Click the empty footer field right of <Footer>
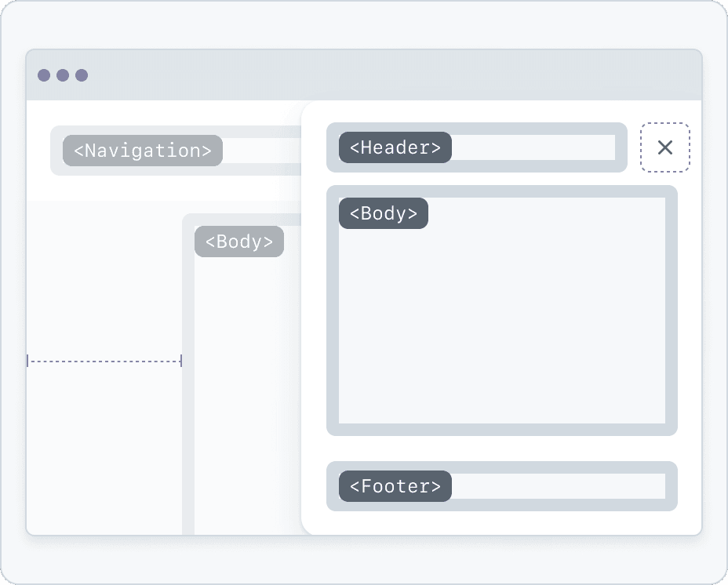Viewport: 728px width, 585px height. click(x=558, y=486)
